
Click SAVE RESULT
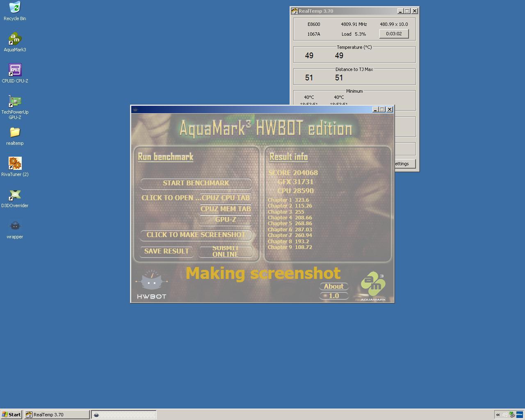pos(167,251)
